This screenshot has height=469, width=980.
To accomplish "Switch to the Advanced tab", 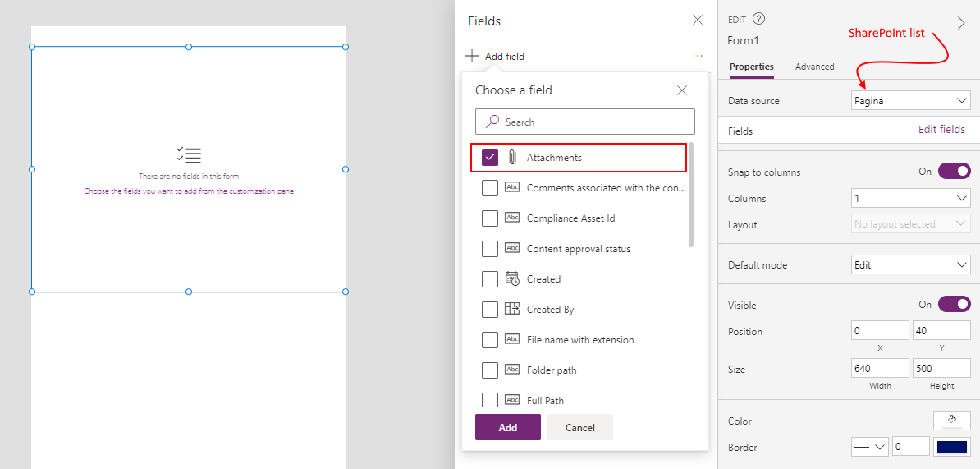I will [x=814, y=67].
